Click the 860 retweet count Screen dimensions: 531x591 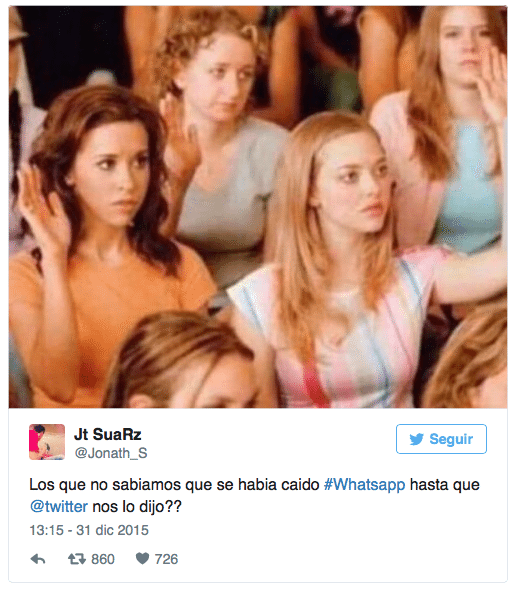103,559
